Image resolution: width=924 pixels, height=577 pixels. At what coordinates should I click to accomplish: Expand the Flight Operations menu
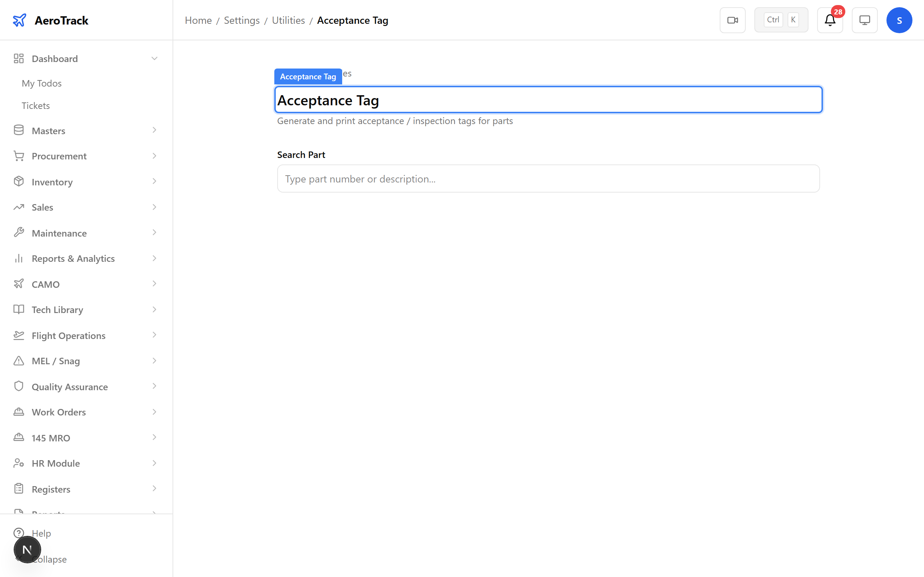(x=154, y=335)
